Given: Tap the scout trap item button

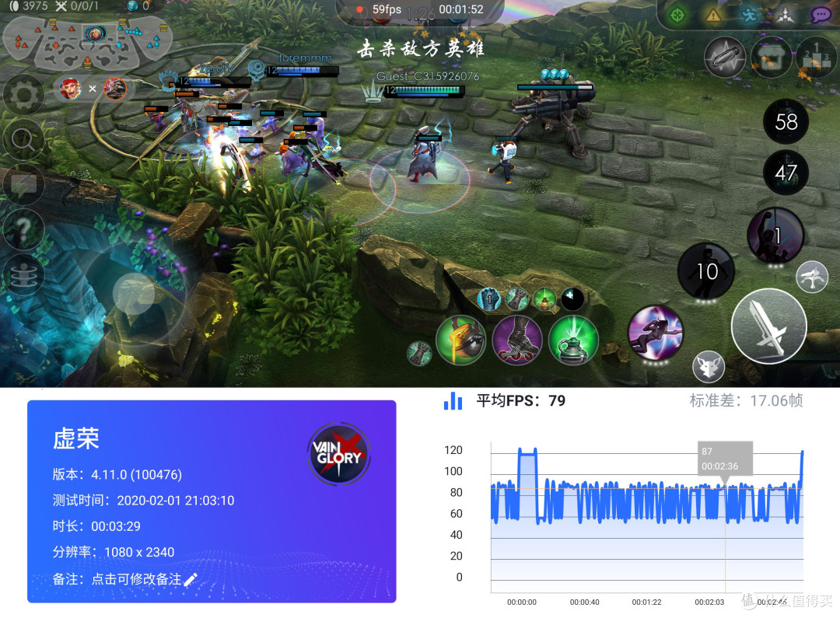Looking at the screenshot, I should pos(725,58).
